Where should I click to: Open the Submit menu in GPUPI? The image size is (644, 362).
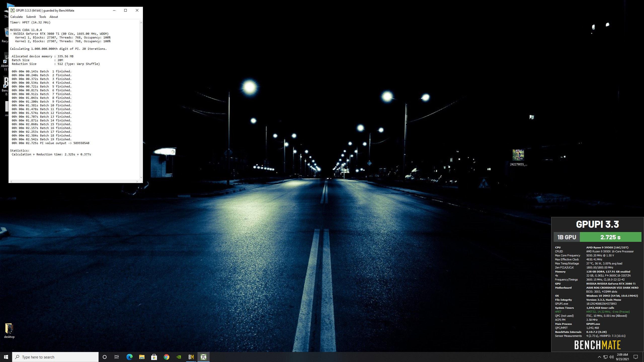coord(31,17)
